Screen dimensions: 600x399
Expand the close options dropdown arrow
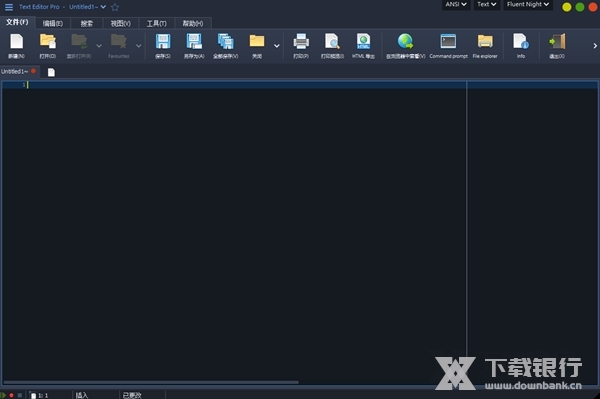[277, 46]
